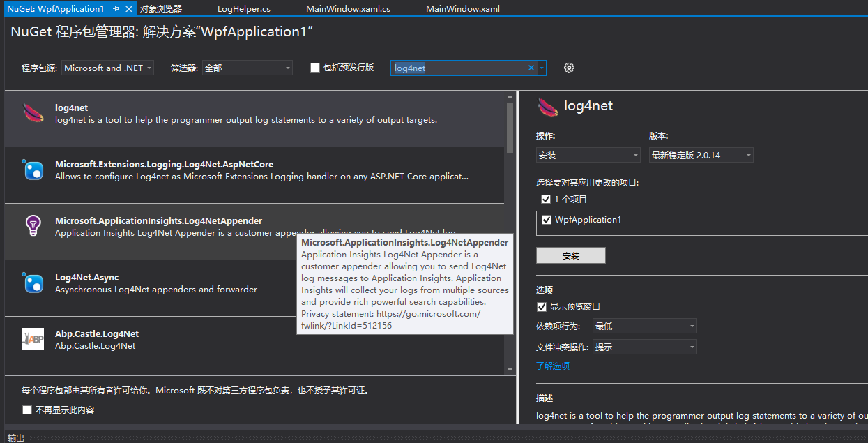Toggle the '1 个项目' select-all checkbox

coord(547,199)
